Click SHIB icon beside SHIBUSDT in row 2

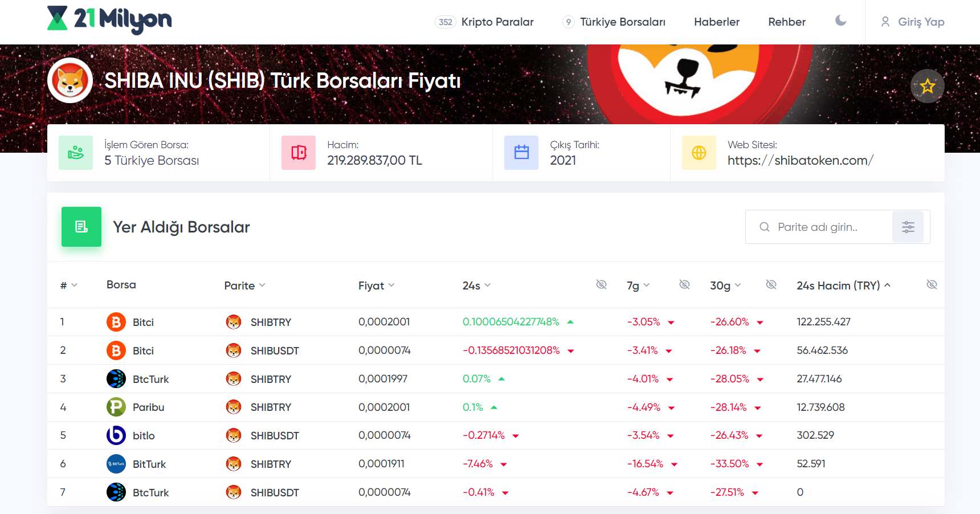[x=234, y=350]
